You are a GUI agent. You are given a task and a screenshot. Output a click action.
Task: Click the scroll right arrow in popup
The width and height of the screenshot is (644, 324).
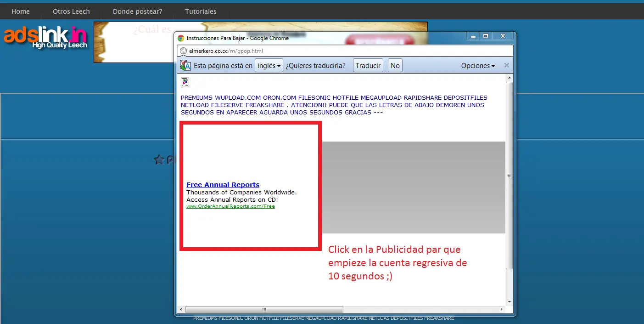click(x=502, y=309)
